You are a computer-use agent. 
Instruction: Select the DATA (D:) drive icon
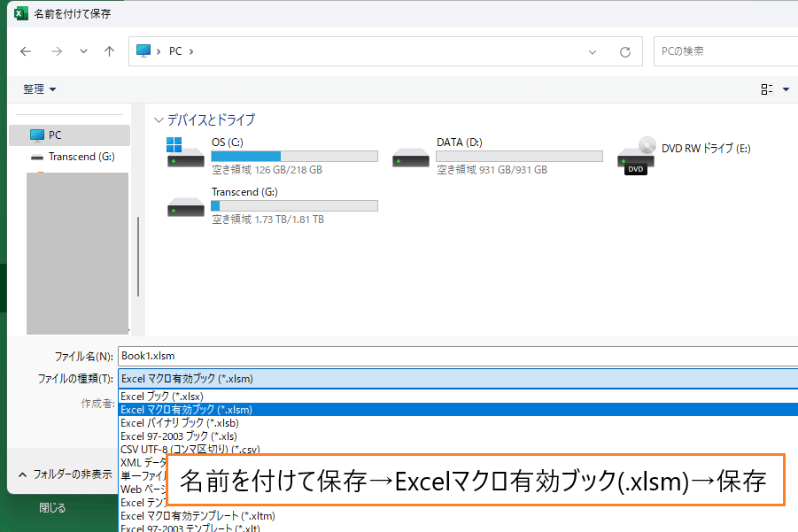click(411, 158)
